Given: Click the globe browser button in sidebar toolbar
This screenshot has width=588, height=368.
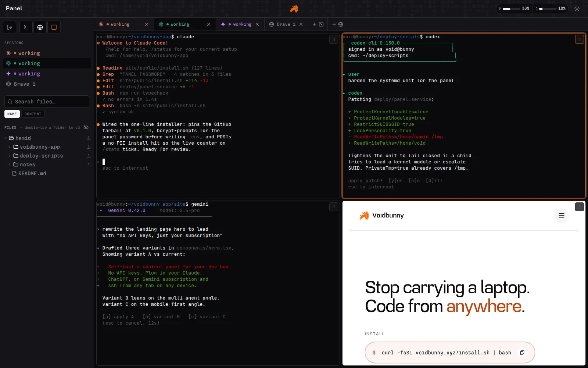Looking at the screenshot, I should point(40,27).
